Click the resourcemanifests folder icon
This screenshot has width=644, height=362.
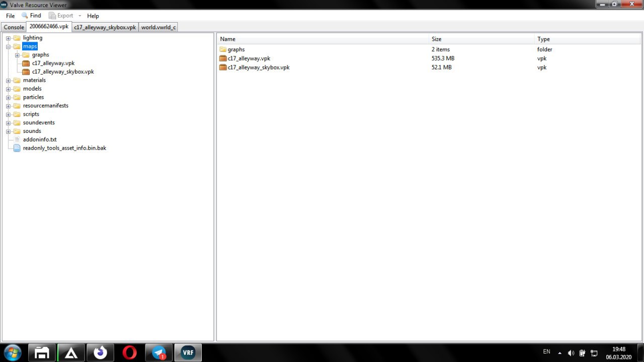(17, 106)
